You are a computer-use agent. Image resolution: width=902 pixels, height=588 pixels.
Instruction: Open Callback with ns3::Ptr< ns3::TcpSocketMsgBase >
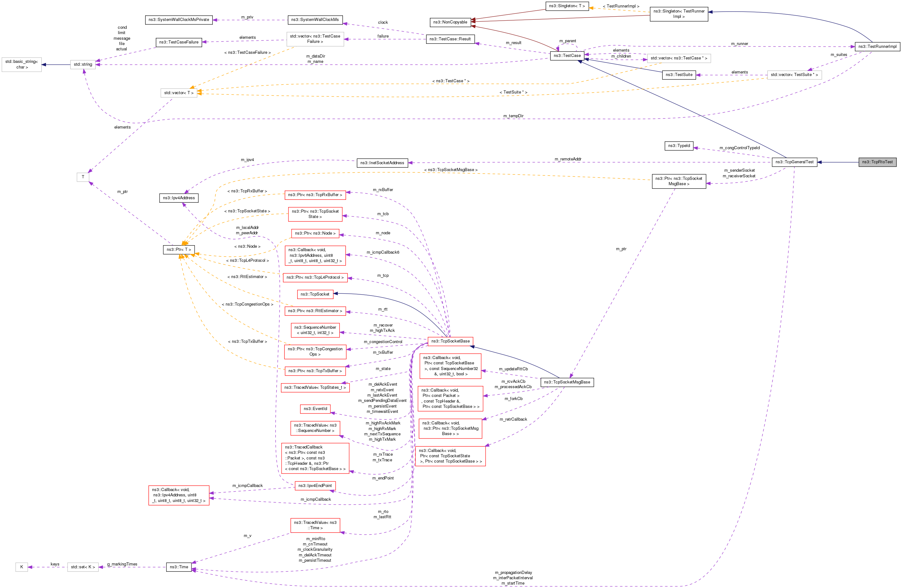coord(450,428)
